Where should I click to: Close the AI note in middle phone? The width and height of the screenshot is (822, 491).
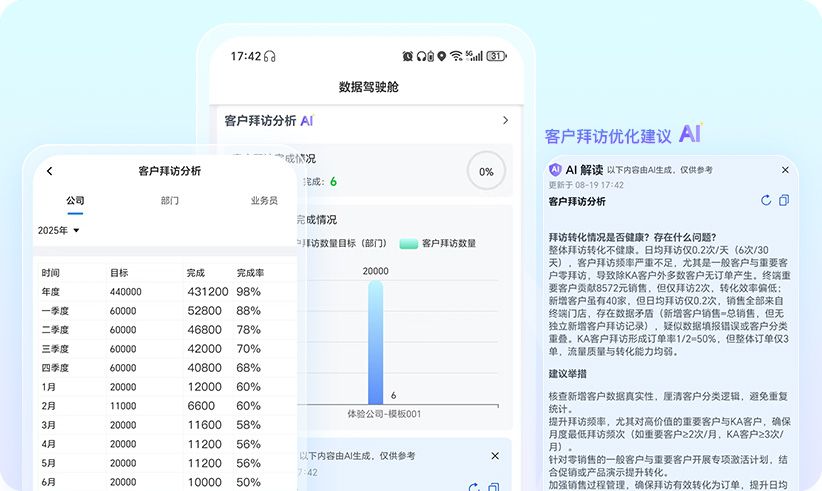(x=495, y=456)
